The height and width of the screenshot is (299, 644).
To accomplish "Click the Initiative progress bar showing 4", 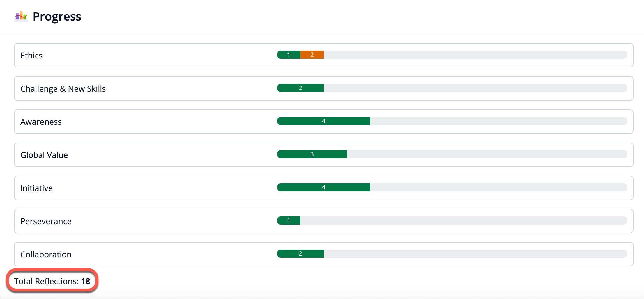I will [x=323, y=187].
